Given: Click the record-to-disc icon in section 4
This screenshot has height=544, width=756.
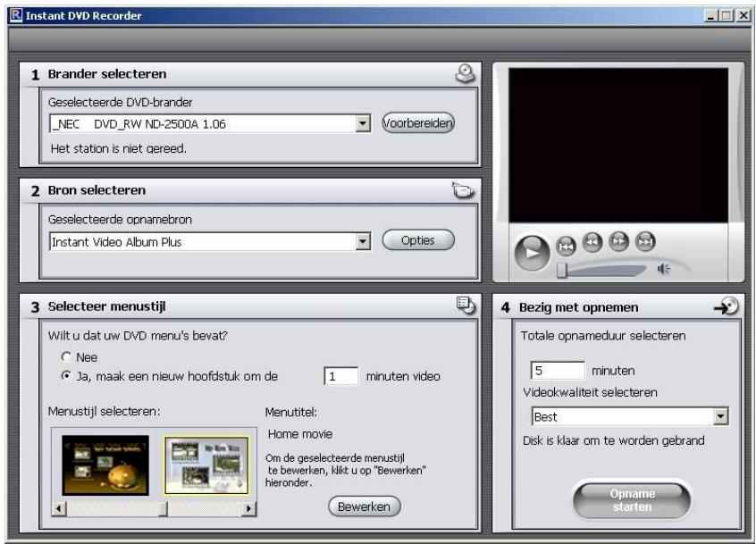Looking at the screenshot, I should (727, 306).
